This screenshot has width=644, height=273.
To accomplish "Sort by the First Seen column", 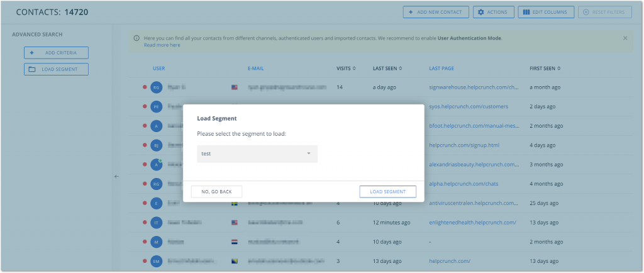I will pos(545,69).
